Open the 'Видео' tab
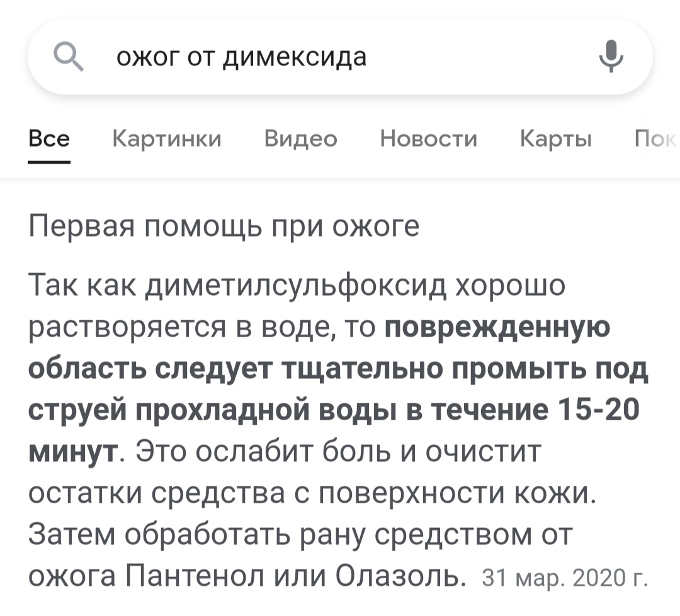Viewport: 680px width, 616px height. click(x=301, y=138)
